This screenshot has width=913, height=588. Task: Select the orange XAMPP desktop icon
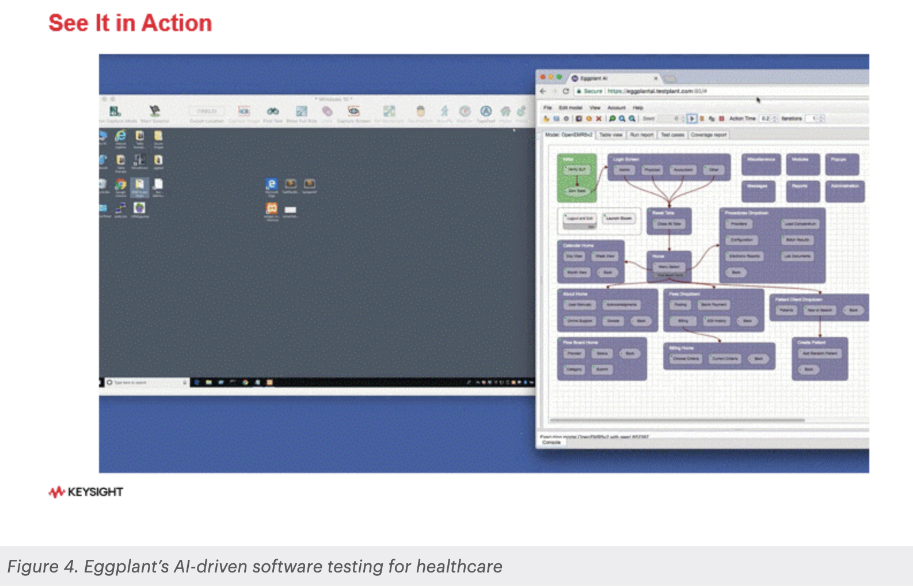(272, 208)
